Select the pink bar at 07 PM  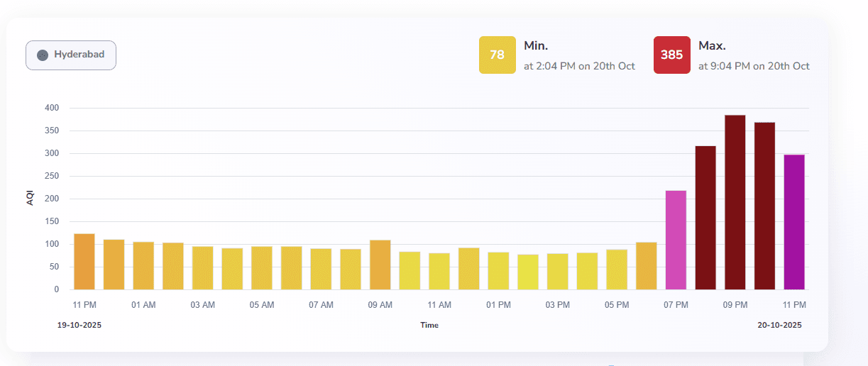pos(676,240)
